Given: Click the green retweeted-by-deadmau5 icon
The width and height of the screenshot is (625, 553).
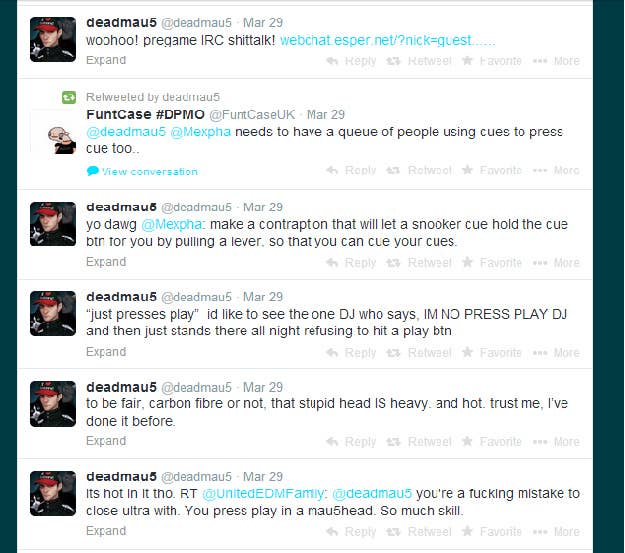Looking at the screenshot, I should tap(69, 97).
